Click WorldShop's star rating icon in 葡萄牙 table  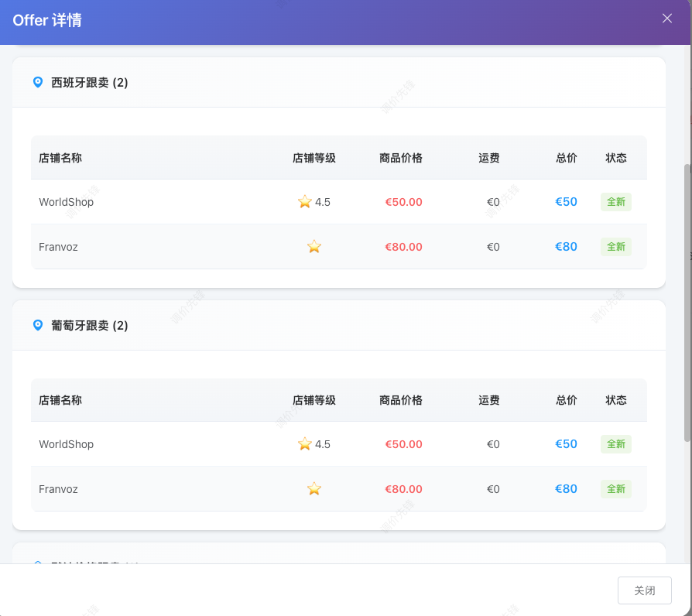pos(305,444)
